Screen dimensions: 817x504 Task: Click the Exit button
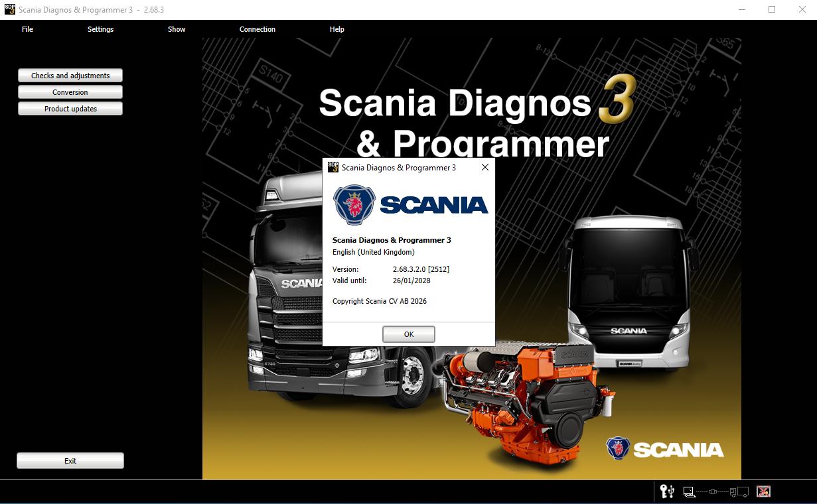70,460
